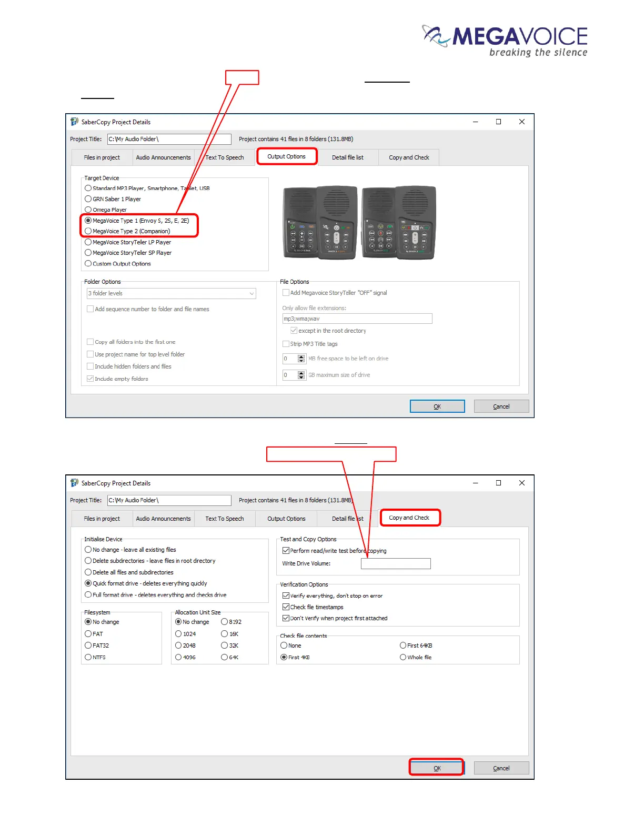The image size is (644, 834).
Task: Click OK button in lower window
Action: [437, 768]
